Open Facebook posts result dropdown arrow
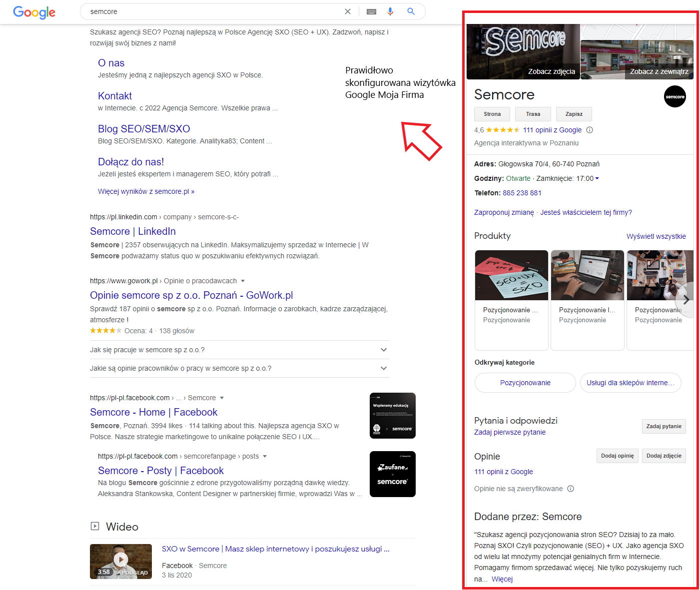Viewport: 700px width, 590px height. coord(265,457)
